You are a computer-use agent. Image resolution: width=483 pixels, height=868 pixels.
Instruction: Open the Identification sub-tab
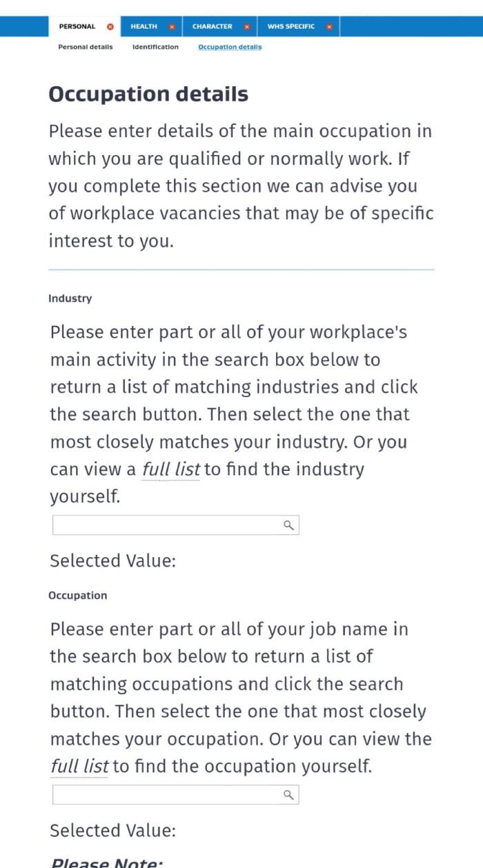point(155,47)
